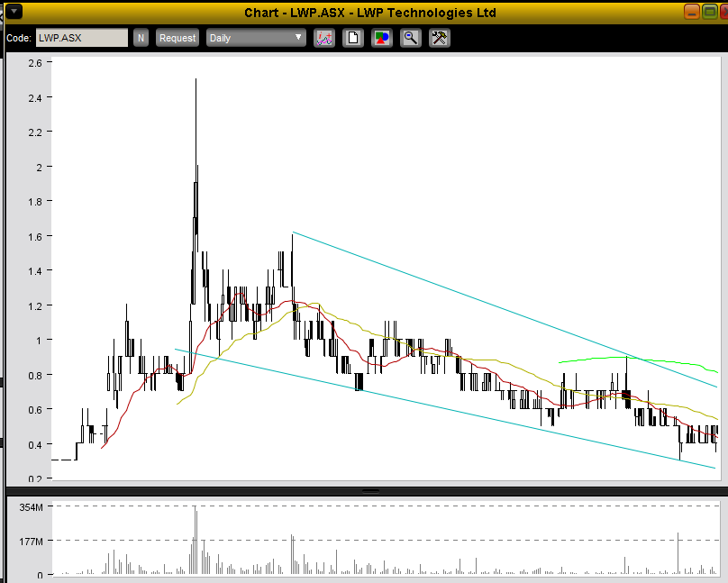Image resolution: width=728 pixels, height=583 pixels.
Task: Maximize the chart window with green button
Action: tap(709, 11)
